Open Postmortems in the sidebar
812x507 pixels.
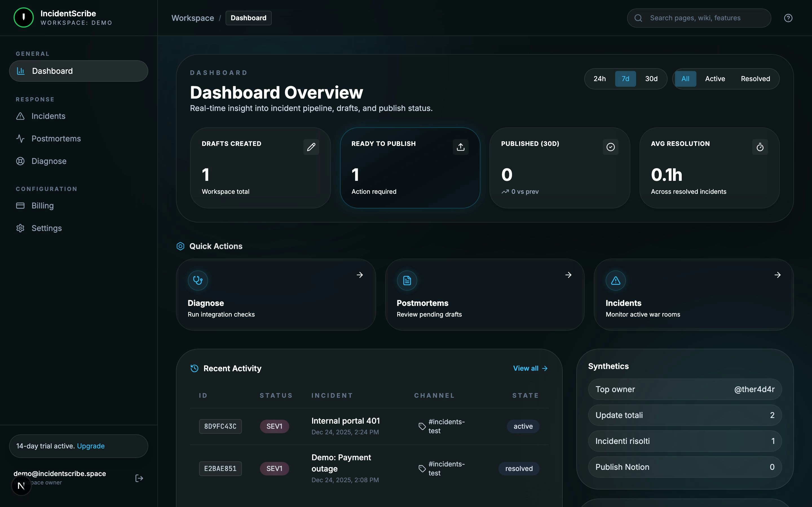(56, 139)
